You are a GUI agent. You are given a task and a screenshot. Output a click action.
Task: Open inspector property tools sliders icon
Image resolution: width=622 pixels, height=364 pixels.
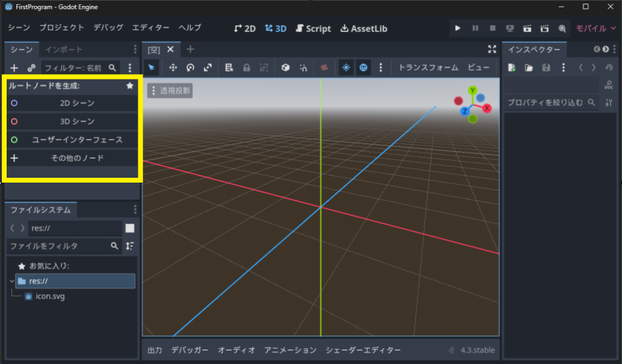coord(609,103)
